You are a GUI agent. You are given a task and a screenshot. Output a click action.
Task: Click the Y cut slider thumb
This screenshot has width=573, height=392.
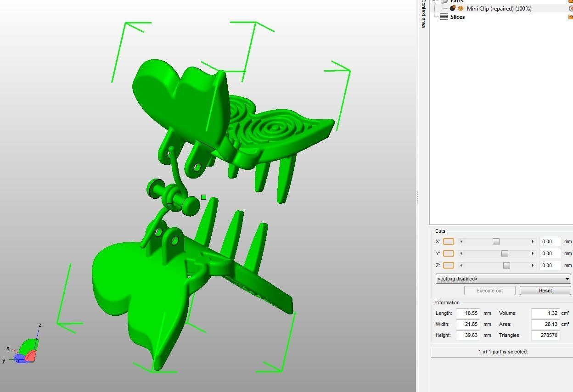(x=505, y=253)
